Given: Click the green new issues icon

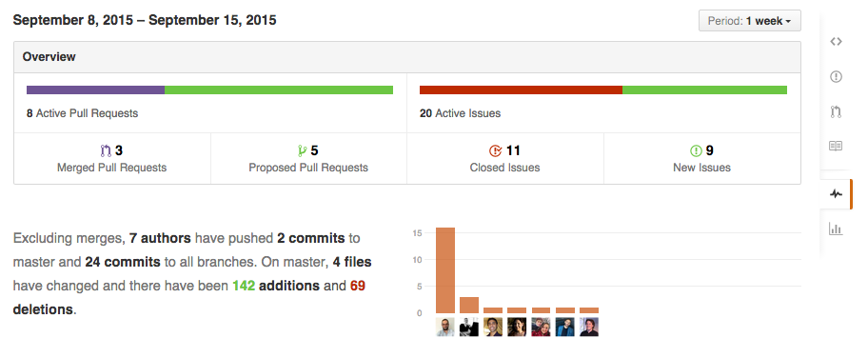Looking at the screenshot, I should click(696, 150).
